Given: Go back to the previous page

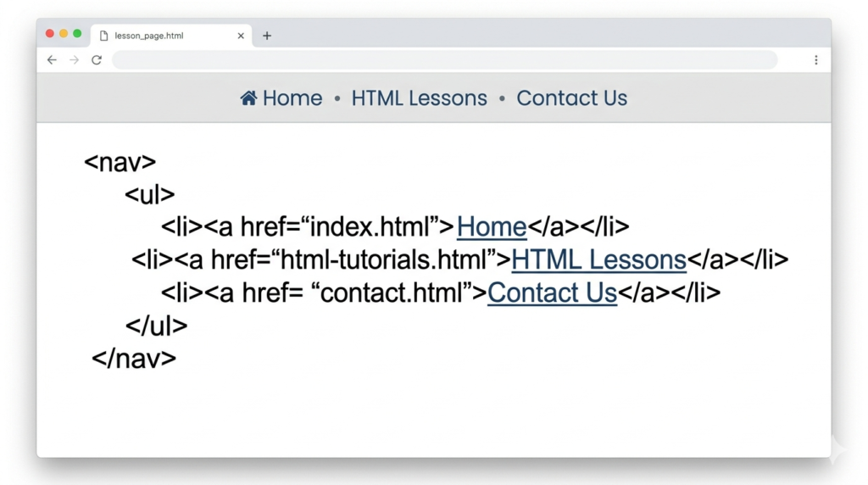Looking at the screenshot, I should [x=52, y=60].
